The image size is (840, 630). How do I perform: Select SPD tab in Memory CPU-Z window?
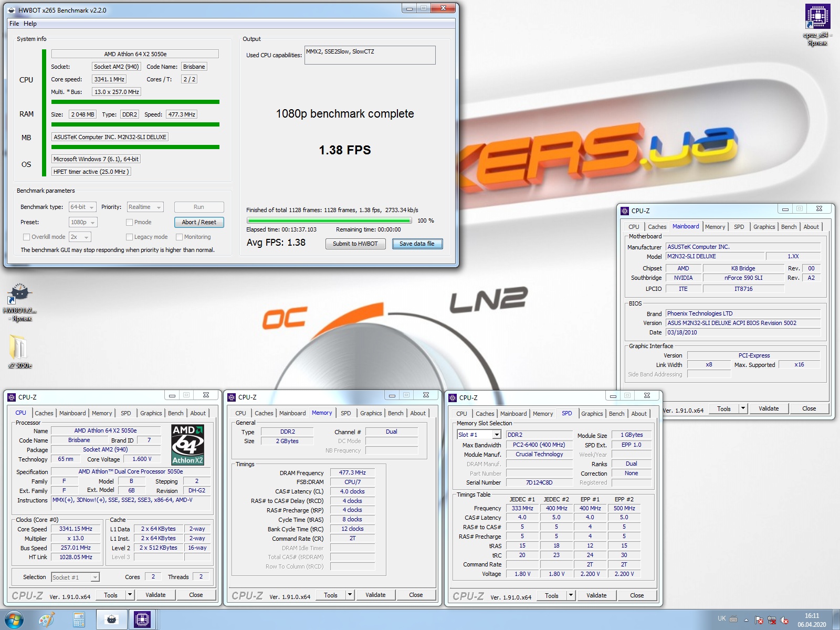(x=345, y=413)
